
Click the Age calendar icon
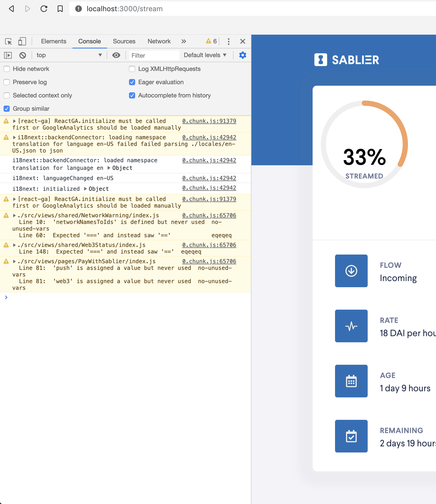click(x=351, y=381)
